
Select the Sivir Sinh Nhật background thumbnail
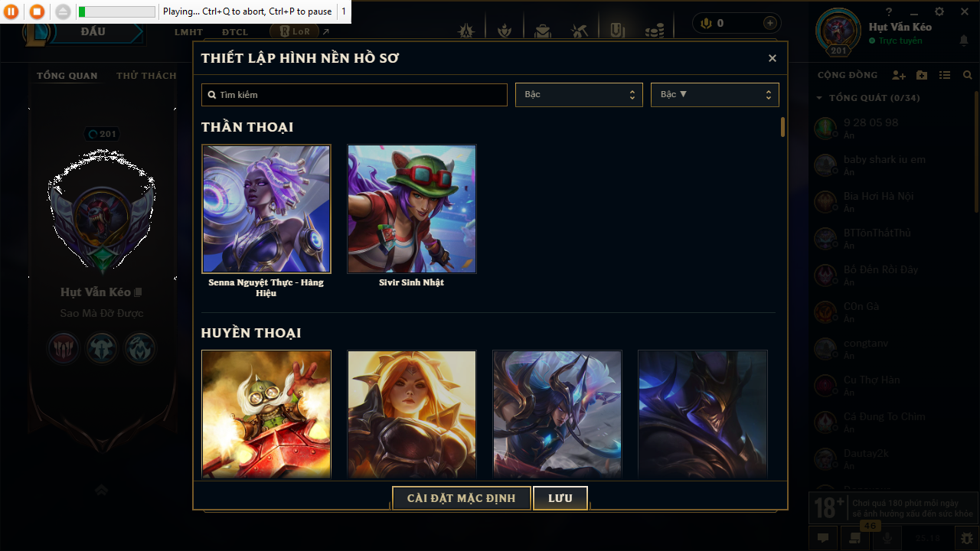pos(412,209)
